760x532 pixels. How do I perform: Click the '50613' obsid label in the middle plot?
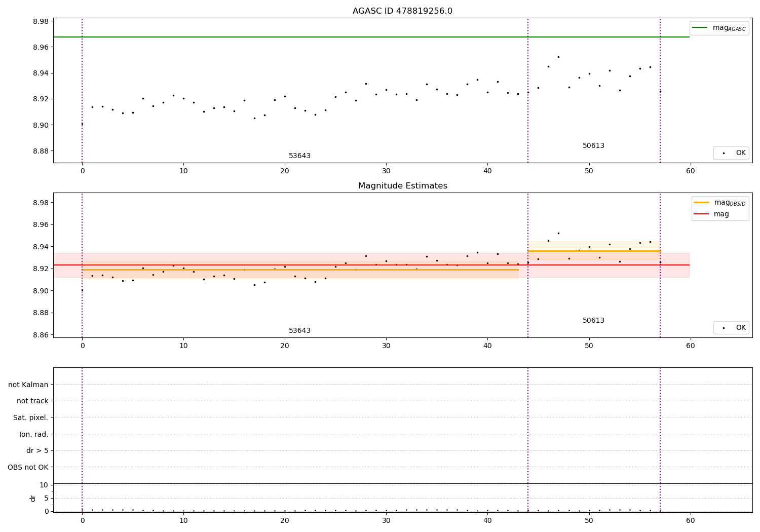point(593,321)
